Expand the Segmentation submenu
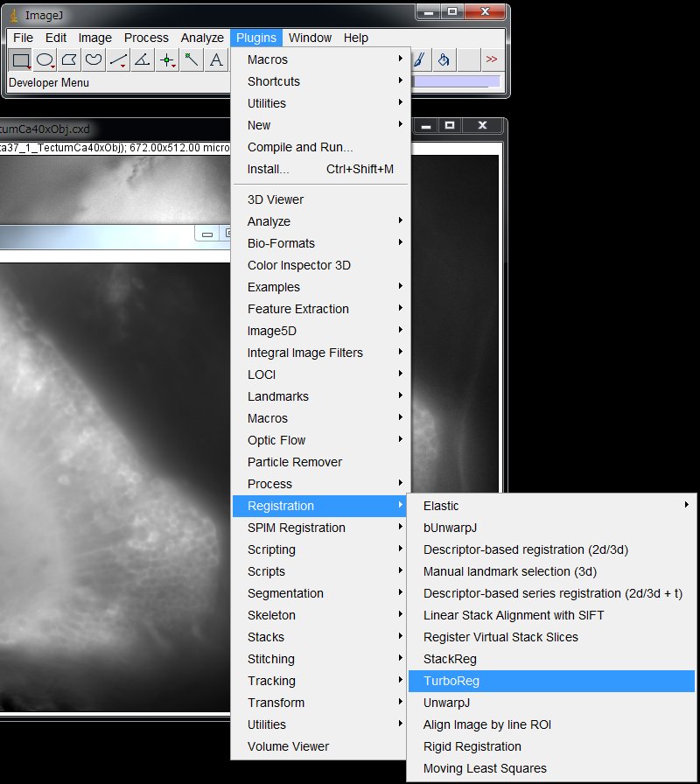The width and height of the screenshot is (700, 784). point(320,593)
